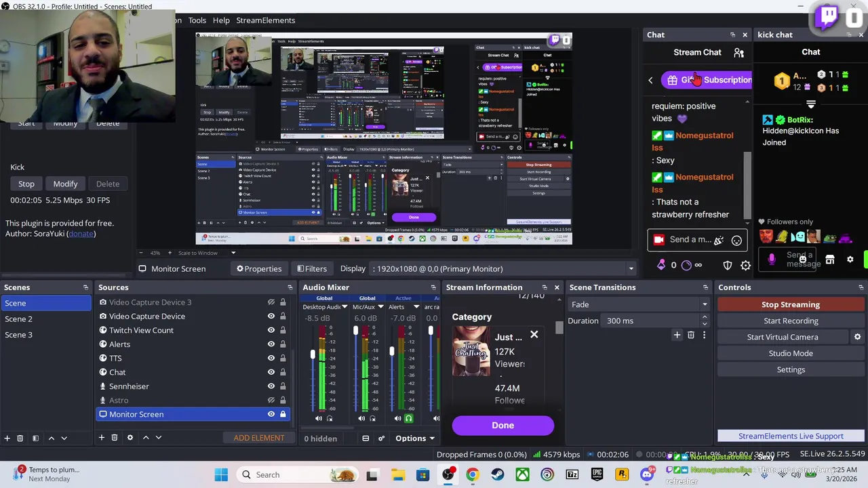
Task: Open kick chat settings gear
Action: 850,260
